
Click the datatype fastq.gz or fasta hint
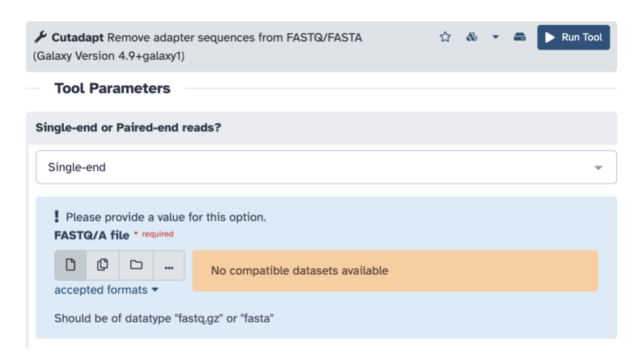click(x=164, y=318)
